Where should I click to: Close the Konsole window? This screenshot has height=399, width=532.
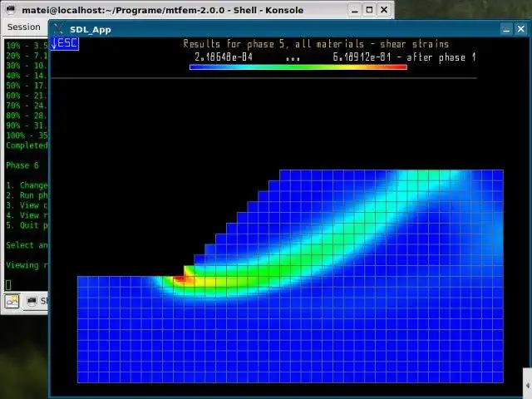(x=384, y=10)
